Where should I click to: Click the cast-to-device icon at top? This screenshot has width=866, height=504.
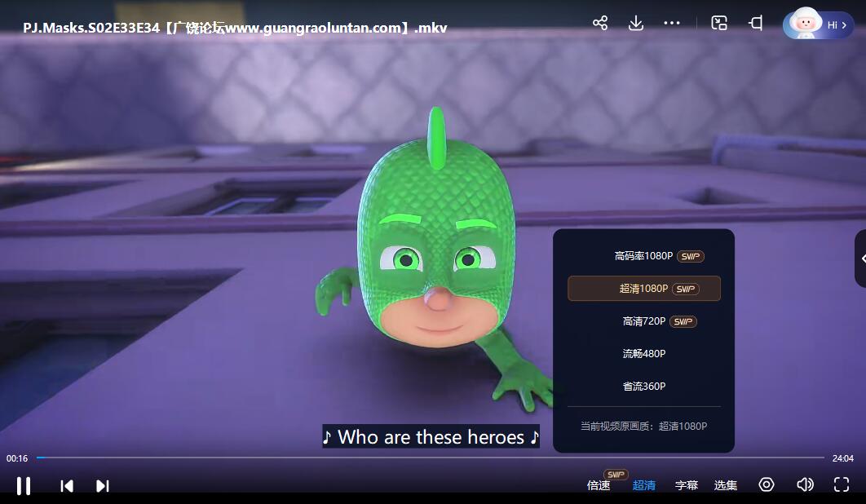point(756,23)
